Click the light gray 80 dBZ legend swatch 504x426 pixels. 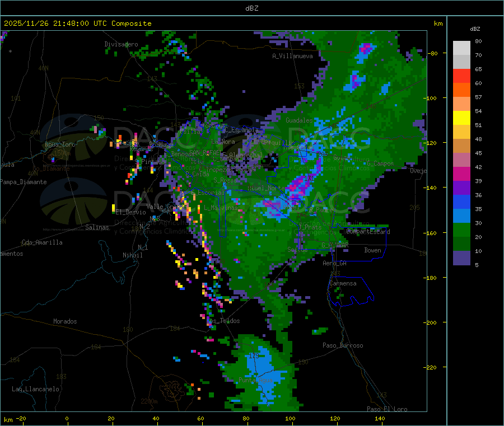pos(461,48)
